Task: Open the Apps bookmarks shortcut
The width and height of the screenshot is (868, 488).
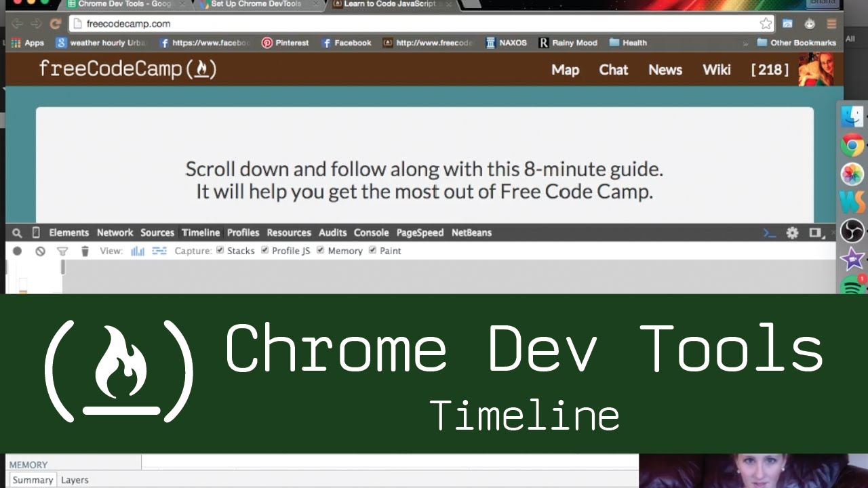Action: (x=28, y=43)
